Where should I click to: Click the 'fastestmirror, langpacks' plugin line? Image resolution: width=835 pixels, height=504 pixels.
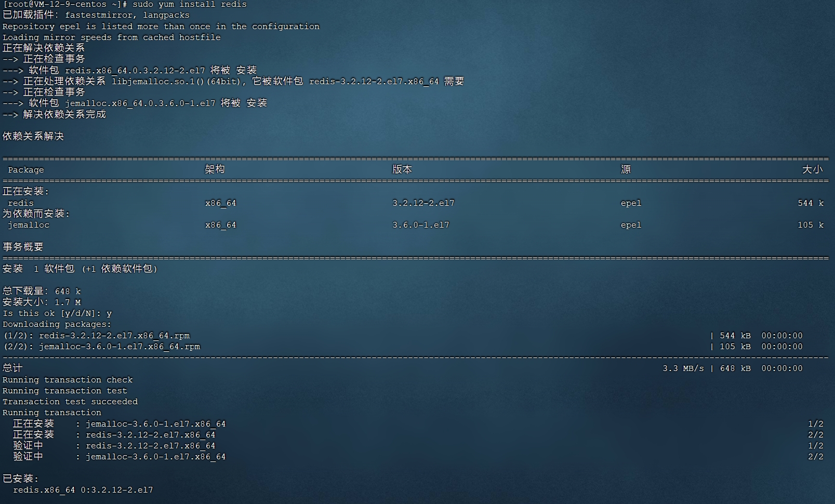pos(127,15)
